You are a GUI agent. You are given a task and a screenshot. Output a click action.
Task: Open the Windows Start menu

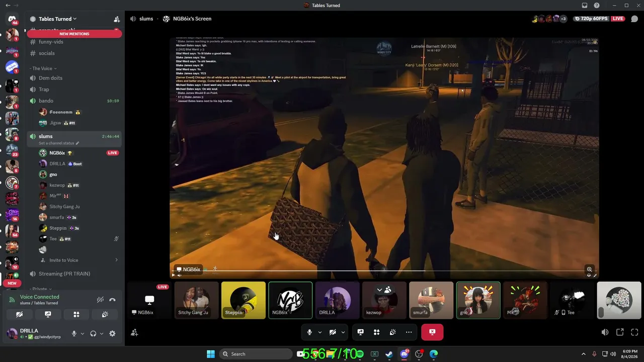(211, 354)
